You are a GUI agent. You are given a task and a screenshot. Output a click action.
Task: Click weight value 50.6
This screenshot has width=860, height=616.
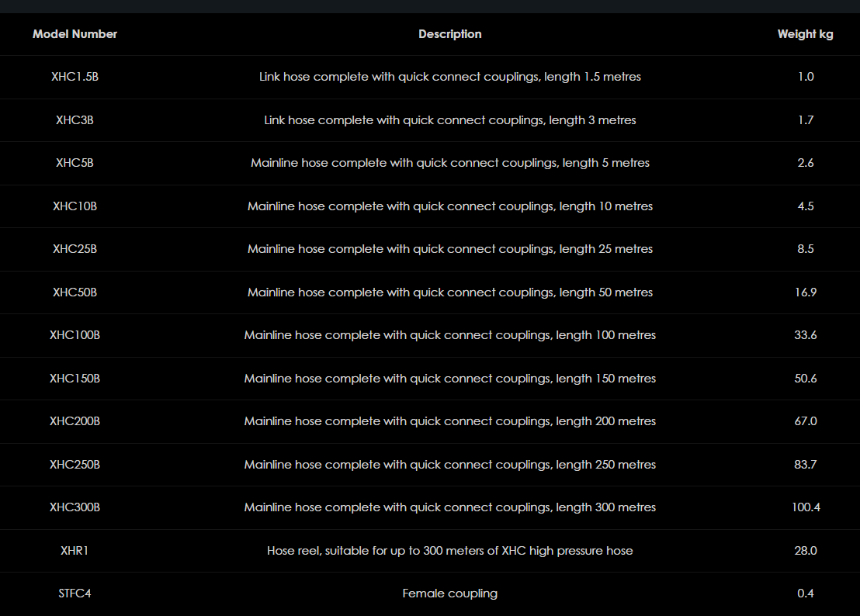(x=806, y=379)
